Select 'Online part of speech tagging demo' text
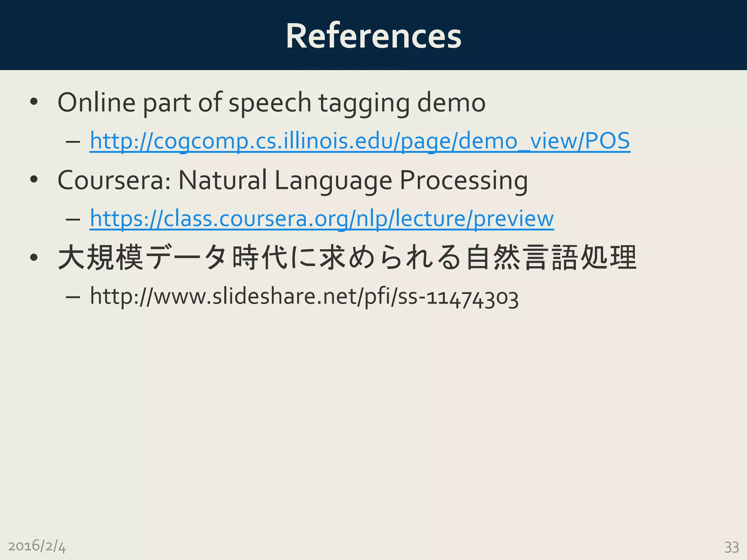Screen dimensions: 747x560 tap(271, 104)
